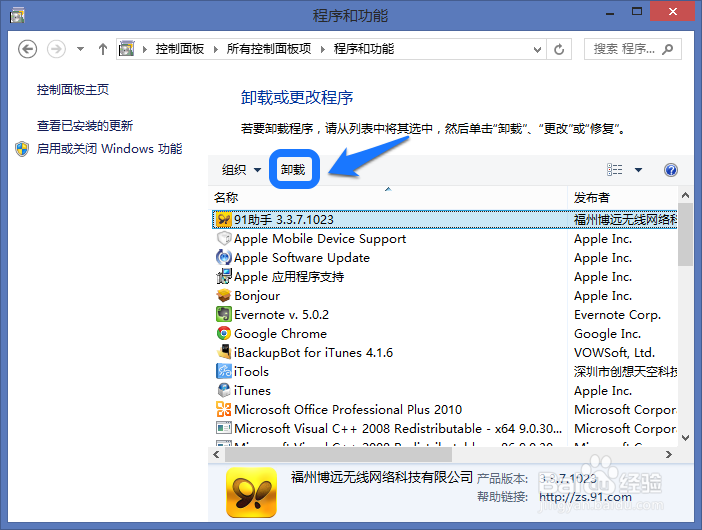The height and width of the screenshot is (530, 702).
Task: Open the view options dropdown arrow
Action: [x=638, y=170]
